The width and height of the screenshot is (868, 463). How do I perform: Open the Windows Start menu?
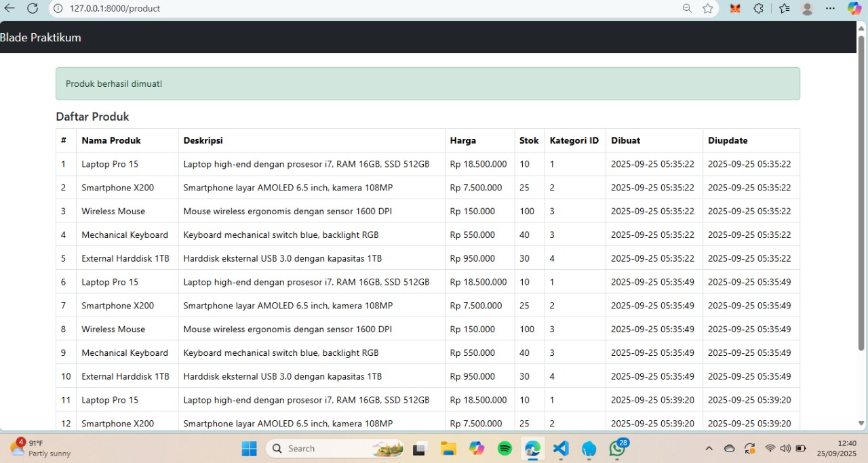pos(249,448)
